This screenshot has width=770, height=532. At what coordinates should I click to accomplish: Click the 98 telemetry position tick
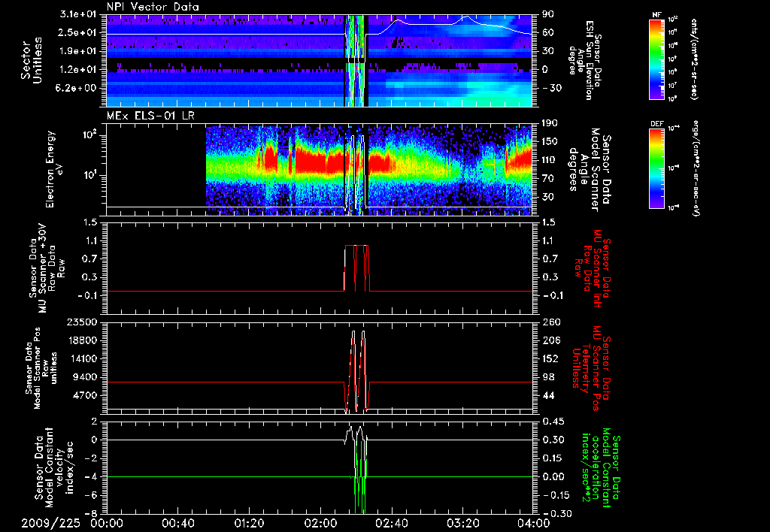(x=548, y=377)
